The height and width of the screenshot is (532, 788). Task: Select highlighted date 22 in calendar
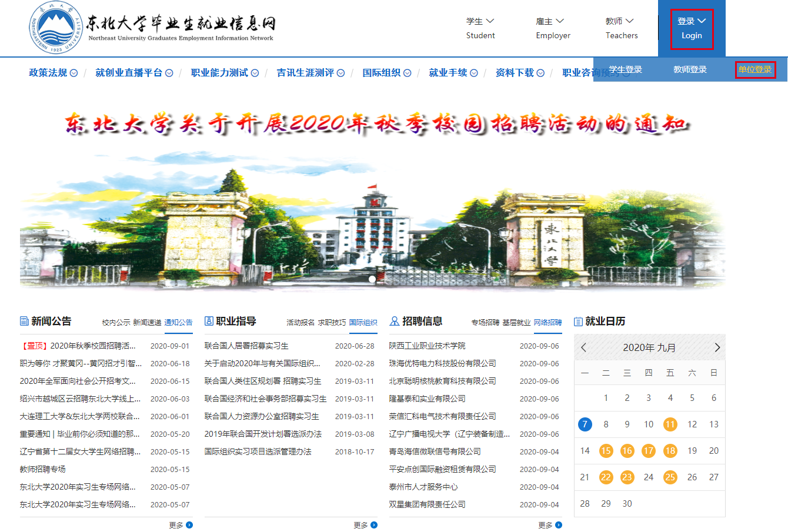click(x=606, y=477)
